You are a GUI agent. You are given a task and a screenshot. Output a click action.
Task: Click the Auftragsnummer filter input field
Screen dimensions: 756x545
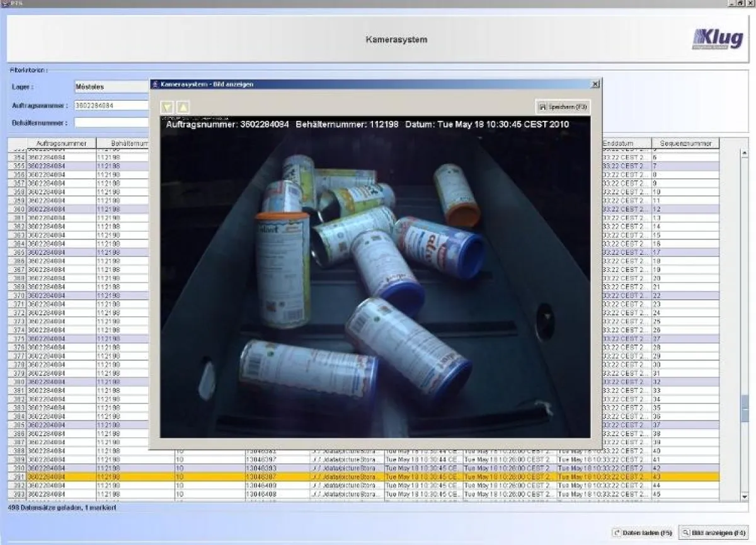(112, 105)
